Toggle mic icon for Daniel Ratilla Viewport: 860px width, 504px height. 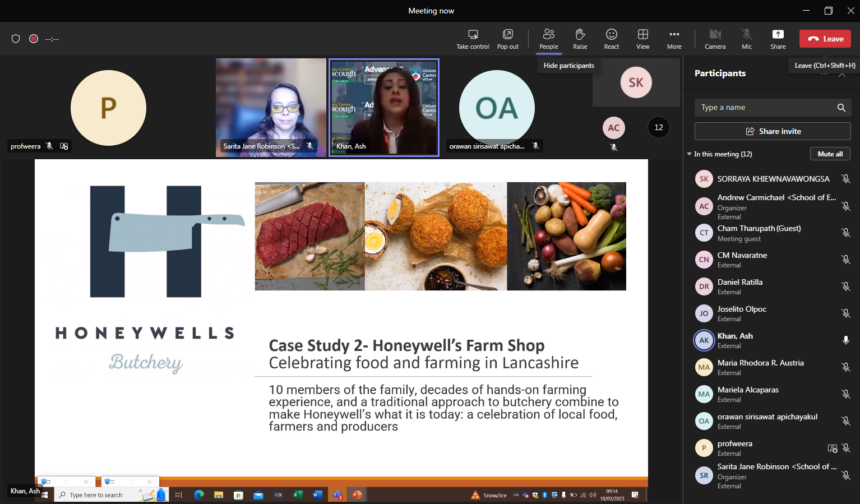[x=846, y=286]
